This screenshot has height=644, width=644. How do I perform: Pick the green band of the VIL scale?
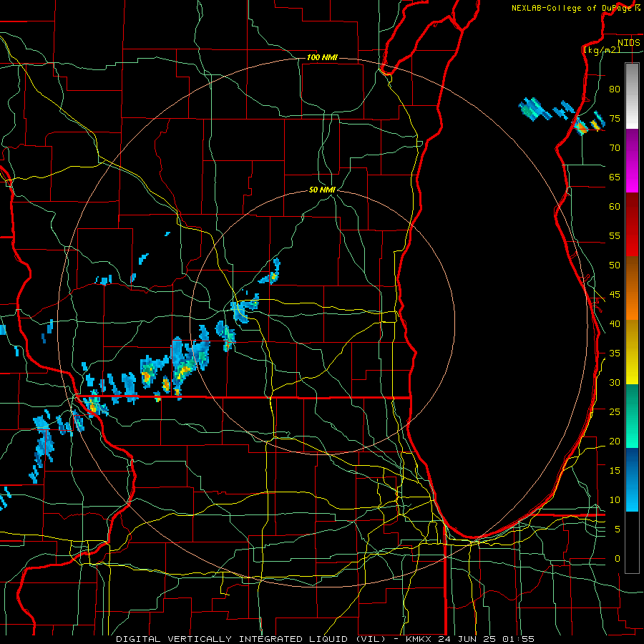click(632, 416)
